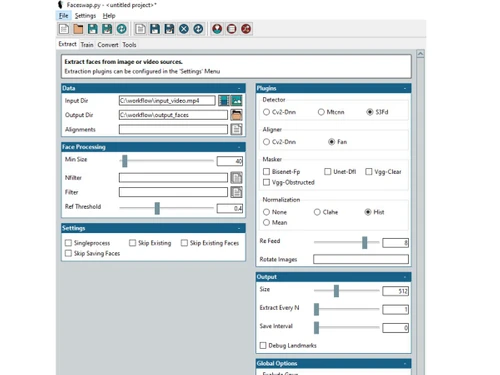Click the dark blue Save task icon
Viewport: 500px width, 375px height.
tap(155, 29)
